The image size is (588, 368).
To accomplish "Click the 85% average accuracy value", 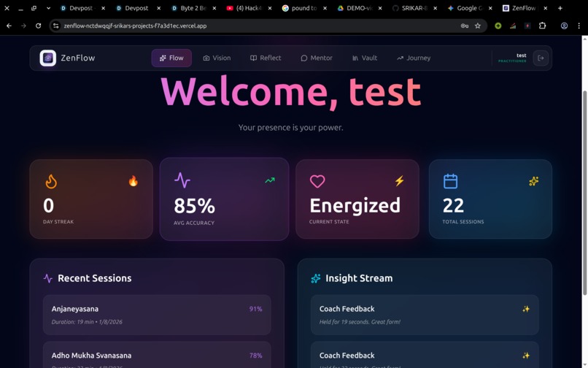I will (194, 206).
